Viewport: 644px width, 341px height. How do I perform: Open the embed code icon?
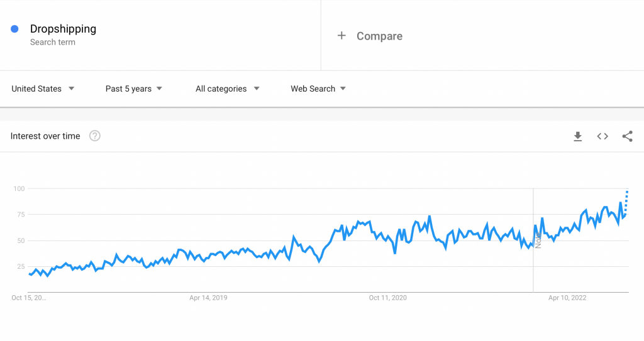[x=602, y=136]
